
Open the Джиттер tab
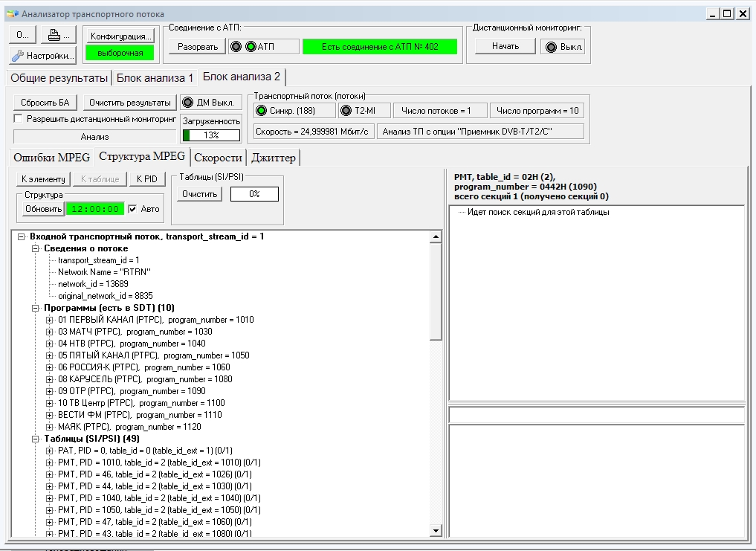click(x=274, y=158)
